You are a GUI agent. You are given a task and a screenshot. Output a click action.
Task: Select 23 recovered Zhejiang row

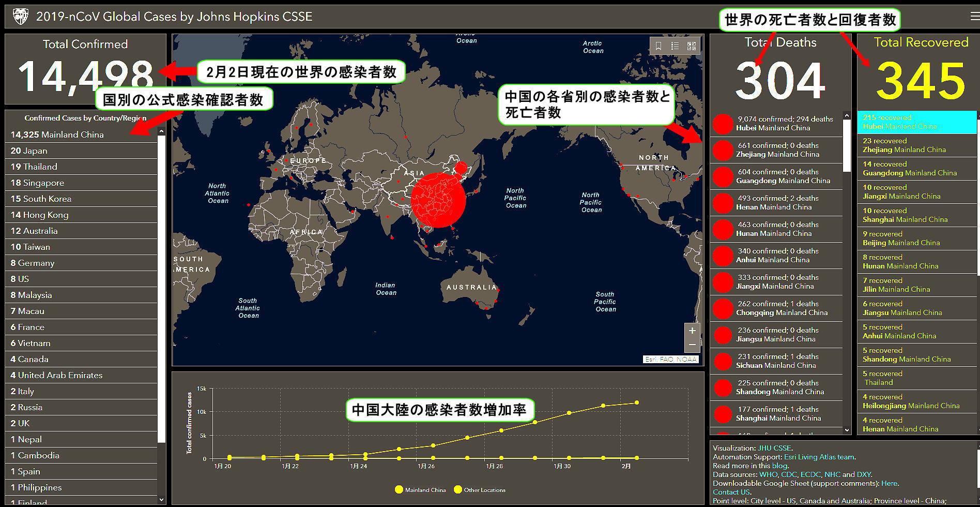tap(917, 145)
